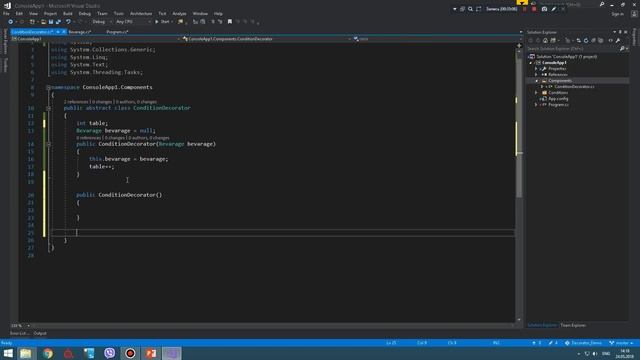This screenshot has width=640, height=360.
Task: Open the Test menu
Action: tap(162, 13)
